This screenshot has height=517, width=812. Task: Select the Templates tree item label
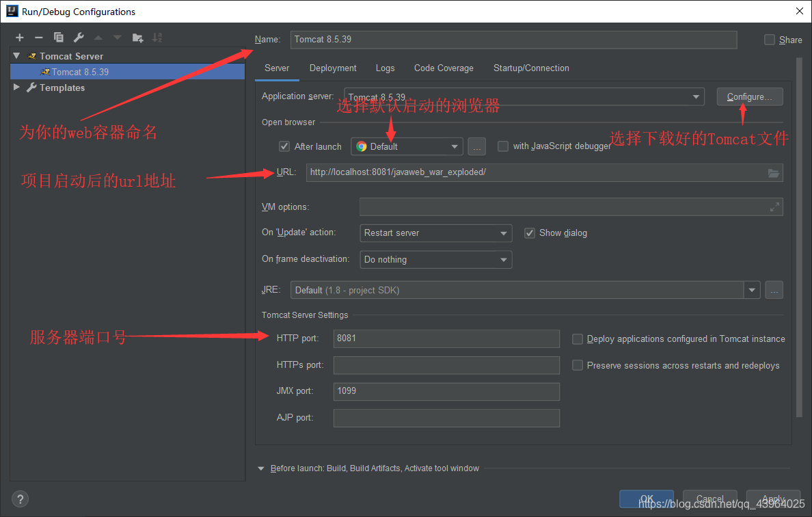tap(62, 88)
